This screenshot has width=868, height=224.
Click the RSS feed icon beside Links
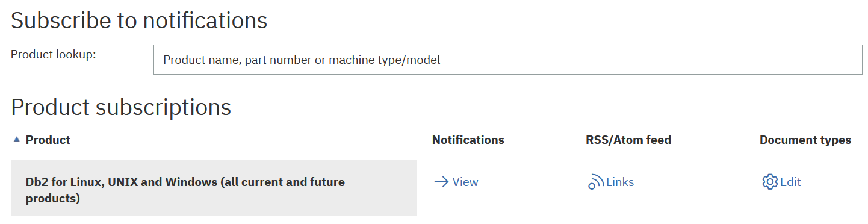tap(596, 182)
